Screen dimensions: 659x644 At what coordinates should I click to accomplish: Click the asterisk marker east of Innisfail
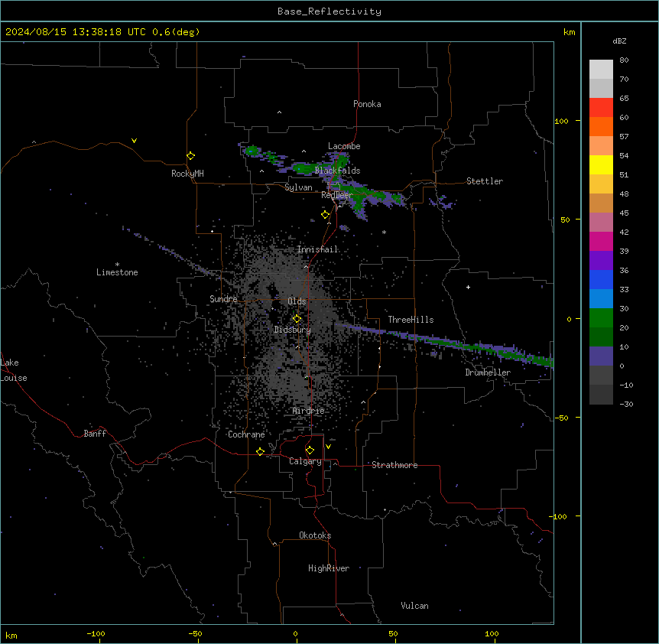click(384, 232)
